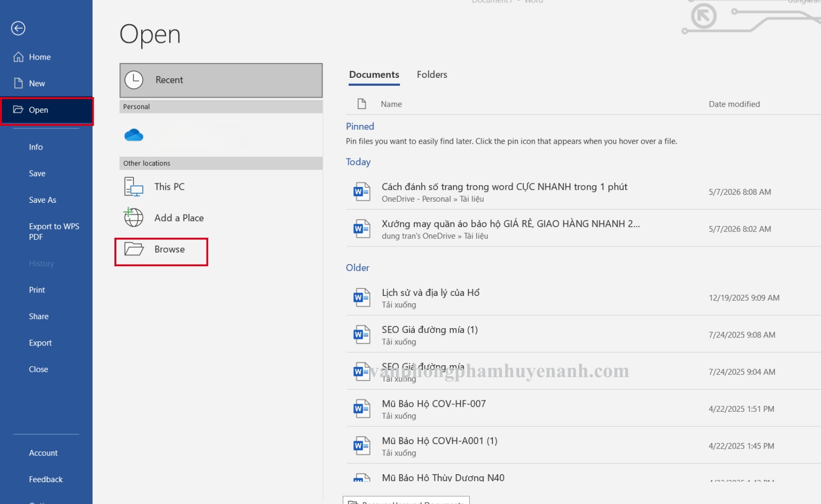Image resolution: width=821 pixels, height=504 pixels.
Task: Click the 5/7/2026 8:02 AM date
Action: 740,229
